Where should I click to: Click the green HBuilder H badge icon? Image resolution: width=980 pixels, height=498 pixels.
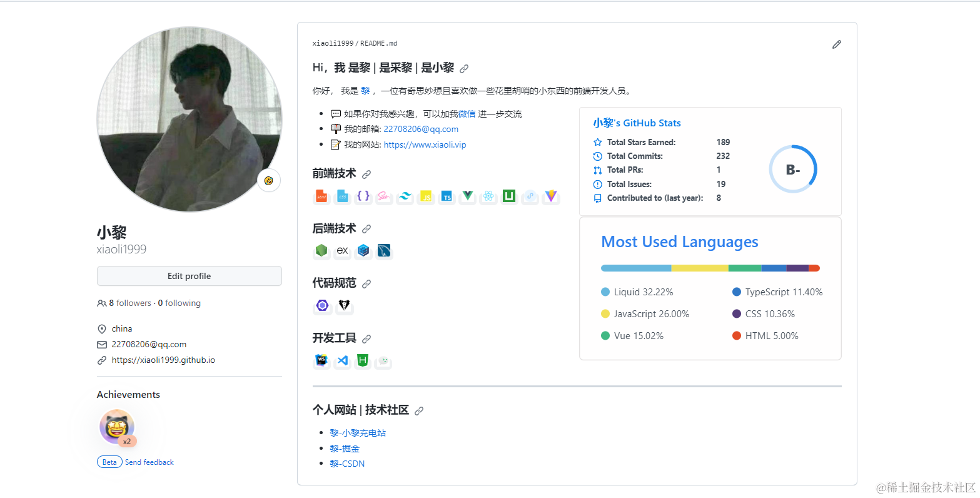pos(362,360)
